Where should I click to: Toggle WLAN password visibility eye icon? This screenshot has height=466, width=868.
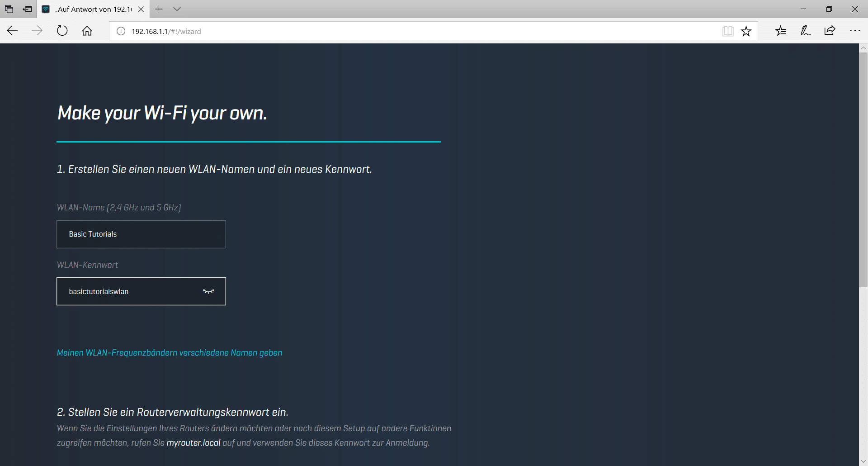tap(208, 291)
